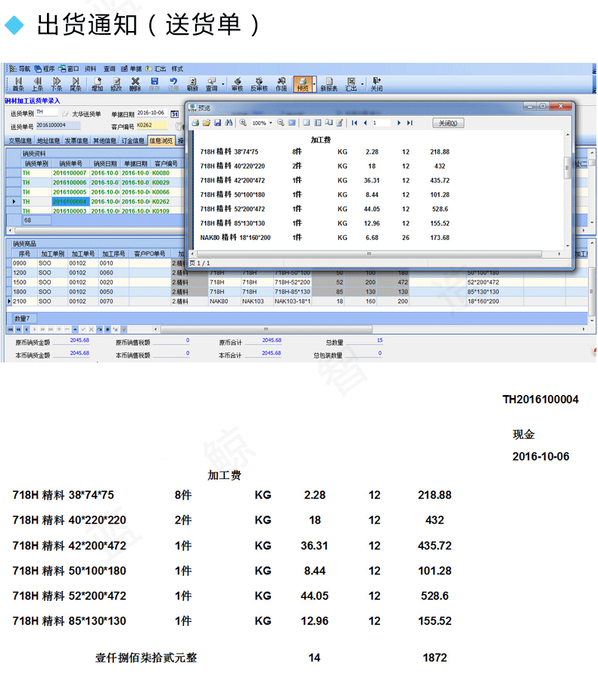Screen dimensions: 598x700
Task: Click the 刷新 refresh toolbar icon
Action: click(192, 83)
